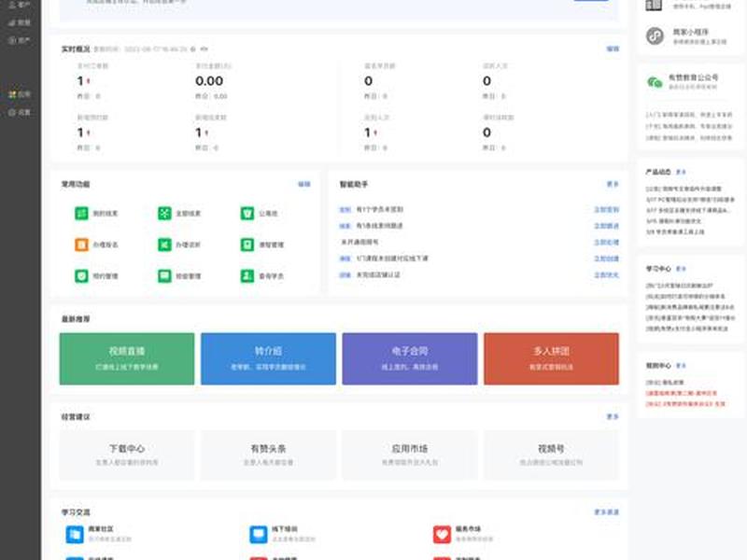Open first red highlighted link in bottom right panel
Image resolution: width=747 pixels, height=560 pixels.
[682, 393]
